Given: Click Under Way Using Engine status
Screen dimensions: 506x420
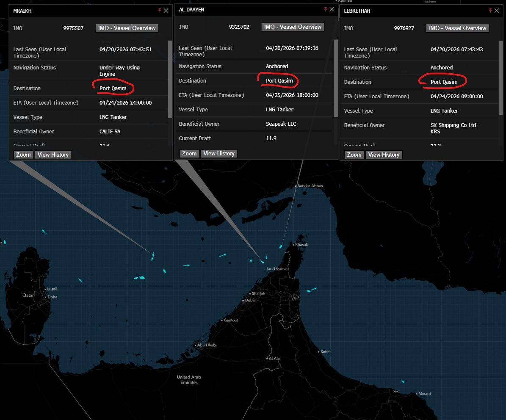Looking at the screenshot, I should tap(119, 71).
